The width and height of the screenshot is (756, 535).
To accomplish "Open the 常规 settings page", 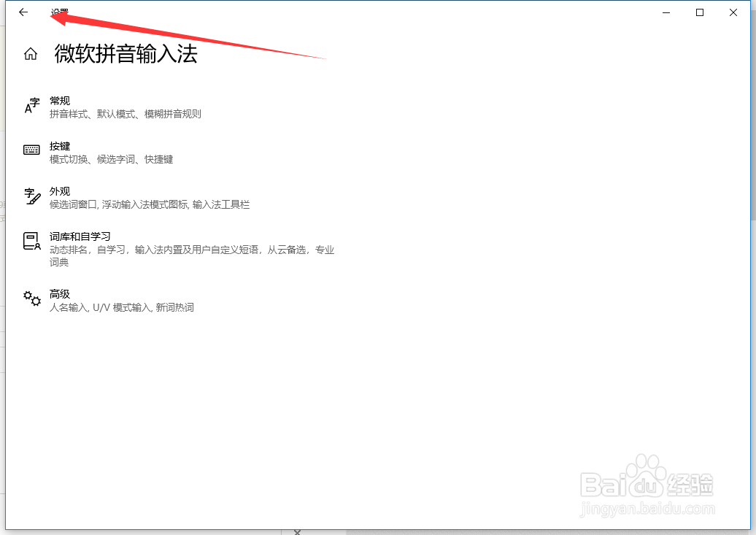I will pyautogui.click(x=60, y=101).
